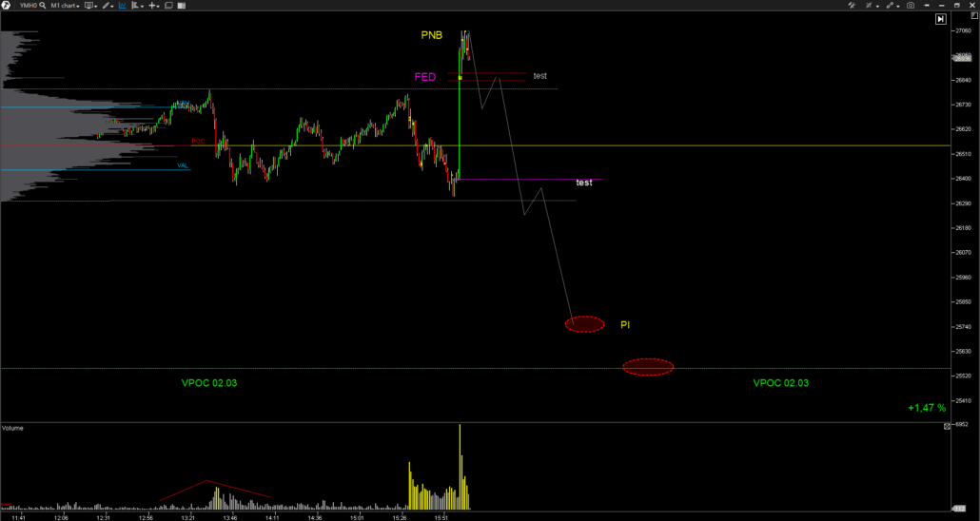980x521 pixels.
Task: Click the split panel layout icon
Action: pyautogui.click(x=183, y=5)
